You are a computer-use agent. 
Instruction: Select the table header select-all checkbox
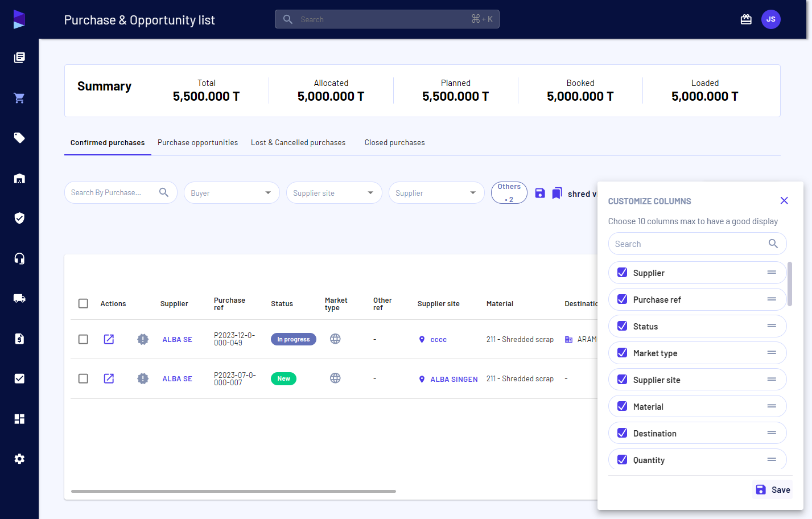coord(83,303)
